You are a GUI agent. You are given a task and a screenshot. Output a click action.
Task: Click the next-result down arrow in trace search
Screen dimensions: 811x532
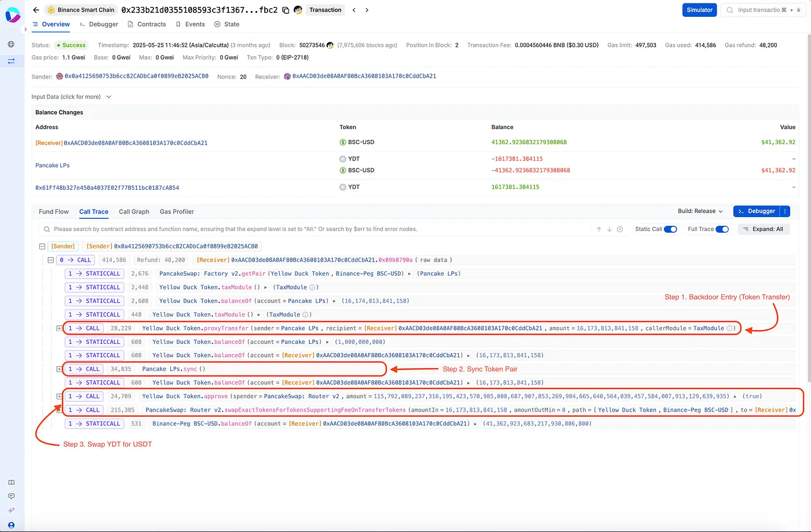[x=609, y=229]
